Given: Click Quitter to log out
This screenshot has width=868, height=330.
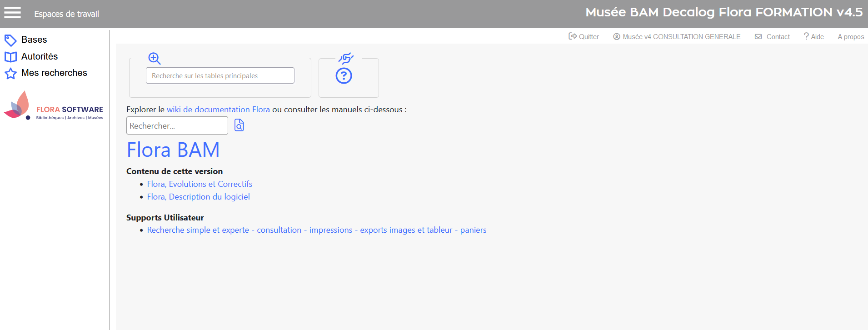Looking at the screenshot, I should click(584, 37).
